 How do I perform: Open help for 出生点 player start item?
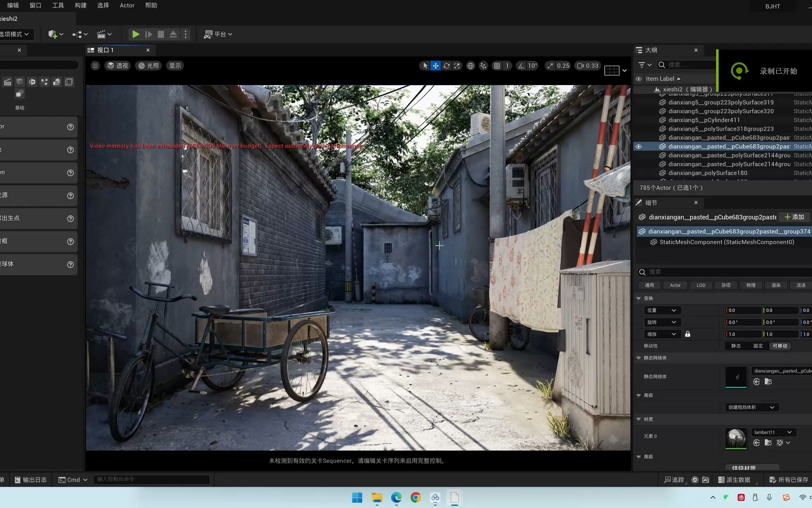(x=70, y=218)
